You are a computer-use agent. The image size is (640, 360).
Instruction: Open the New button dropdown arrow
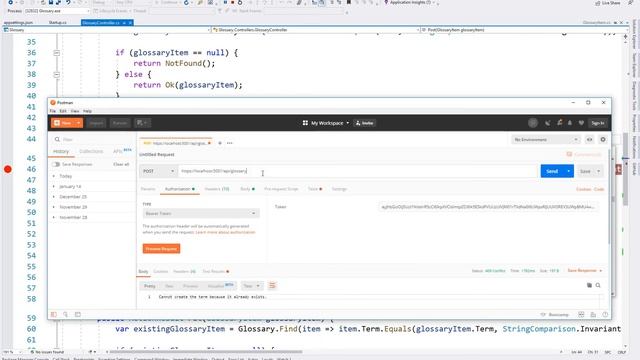tap(78, 123)
